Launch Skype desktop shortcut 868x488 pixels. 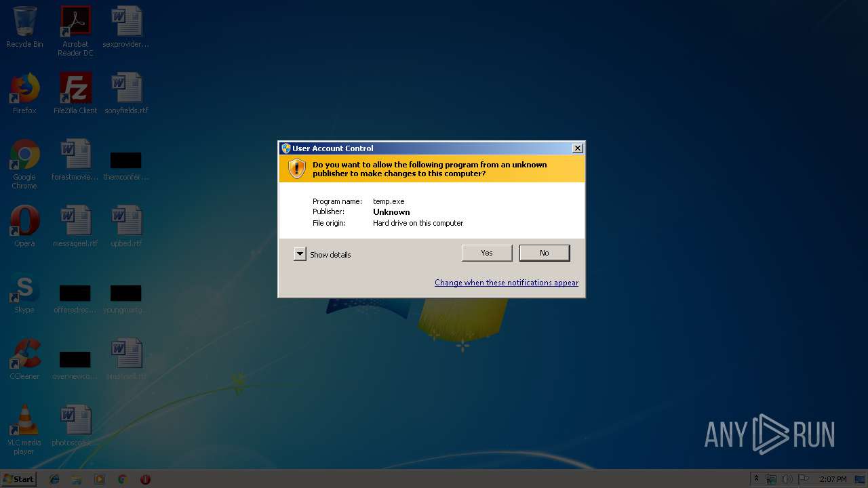click(24, 293)
